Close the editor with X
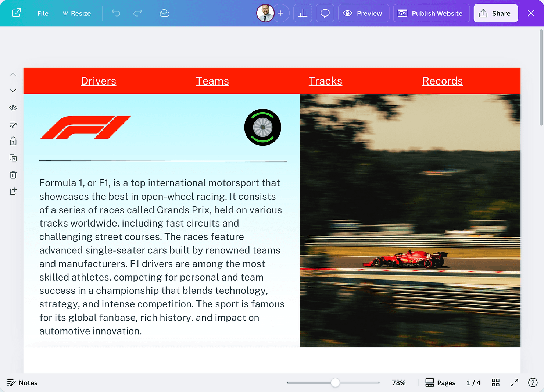The image size is (544, 392). [531, 13]
